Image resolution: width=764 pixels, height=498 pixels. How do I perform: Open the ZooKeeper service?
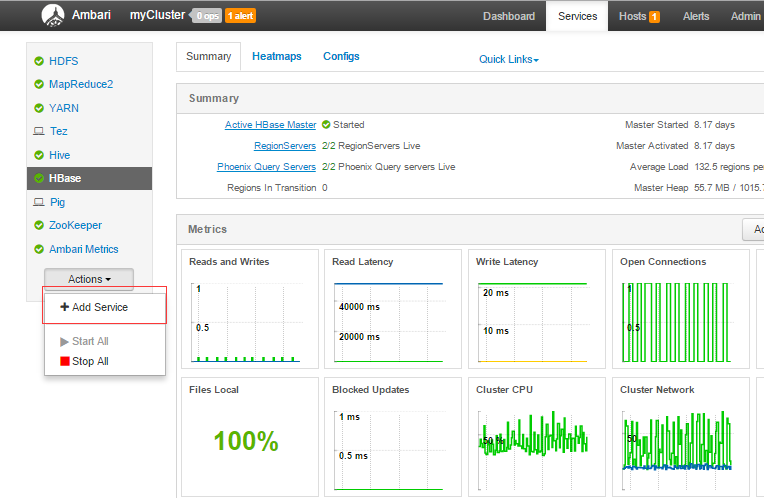tap(75, 225)
